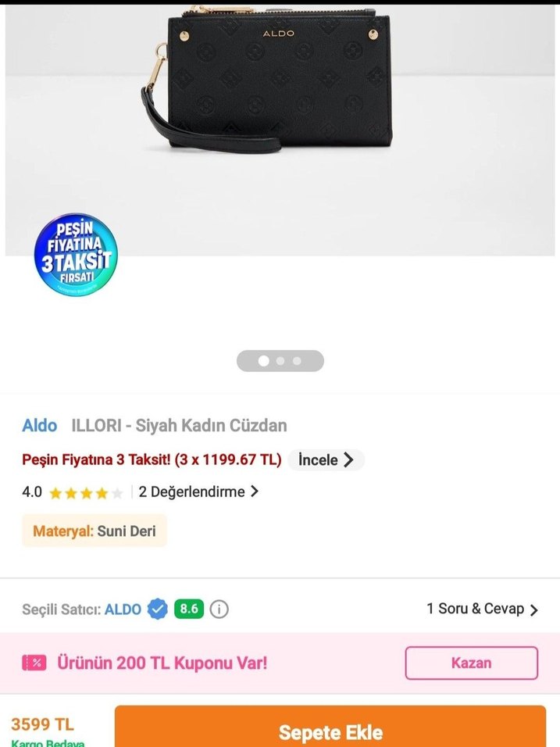Open the 1 Soru & Cevap section
Image resolution: width=560 pixels, height=747 pixels.
pos(483,609)
